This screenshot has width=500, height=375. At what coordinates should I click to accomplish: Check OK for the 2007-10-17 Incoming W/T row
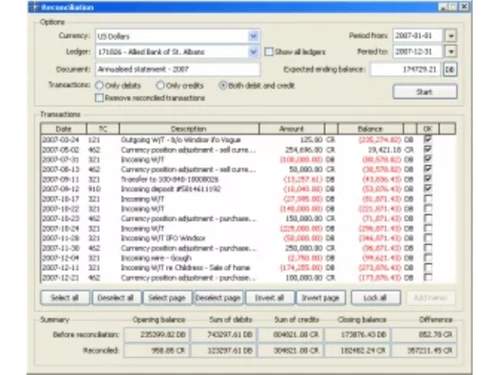coord(428,199)
